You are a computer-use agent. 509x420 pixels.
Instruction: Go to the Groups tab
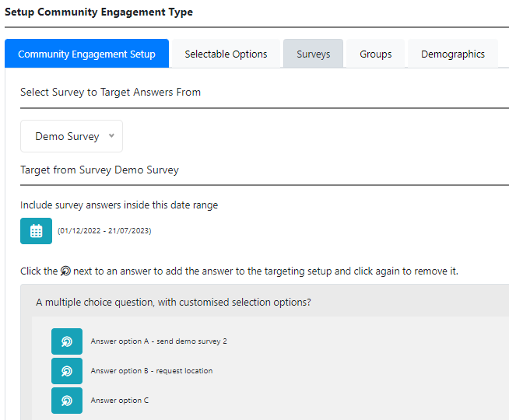coord(375,54)
